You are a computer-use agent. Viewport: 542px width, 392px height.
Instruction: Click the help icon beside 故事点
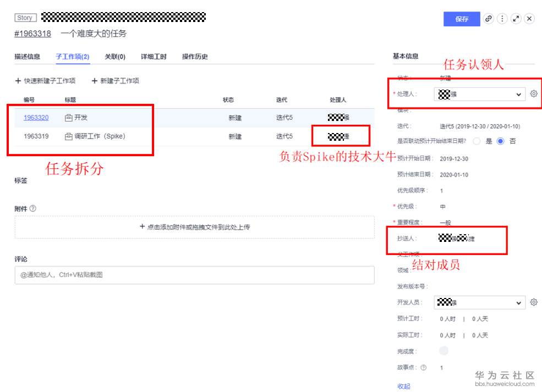424,367
